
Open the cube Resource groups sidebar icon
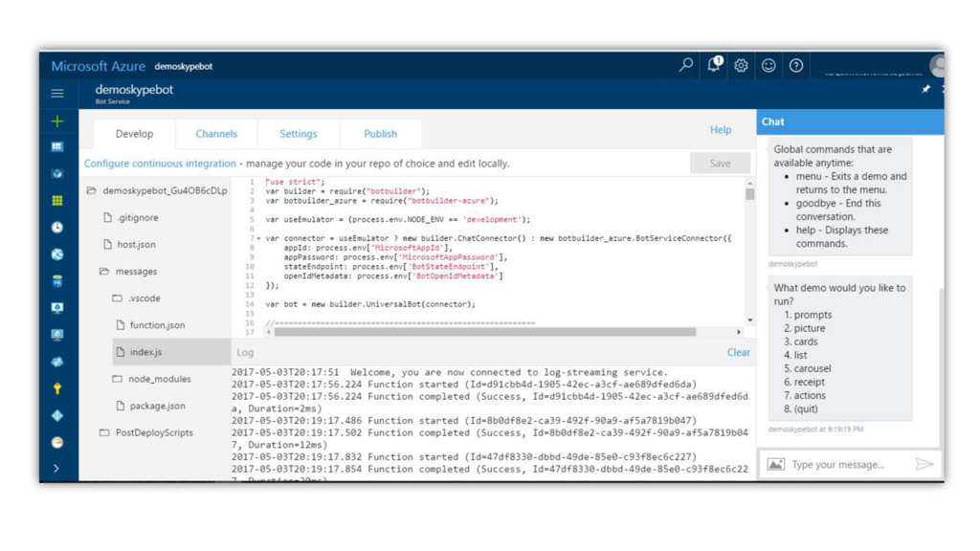pos(57,174)
